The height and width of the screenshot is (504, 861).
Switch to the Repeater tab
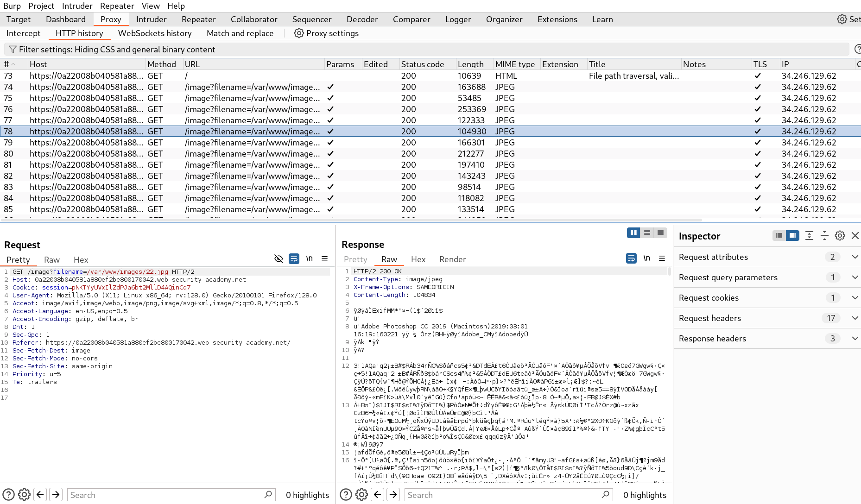coord(198,19)
